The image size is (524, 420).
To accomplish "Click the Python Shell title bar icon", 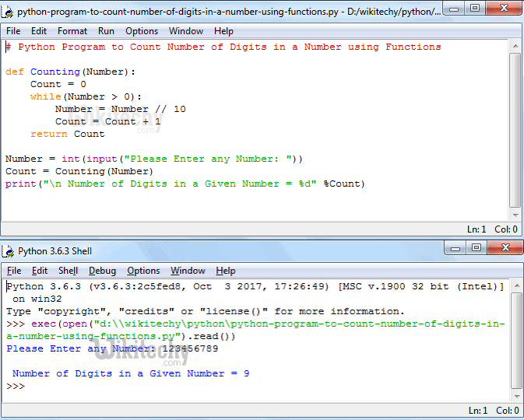I will [x=9, y=251].
